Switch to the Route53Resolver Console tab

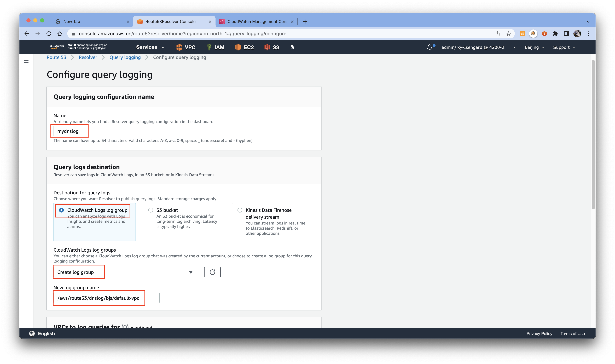(174, 22)
